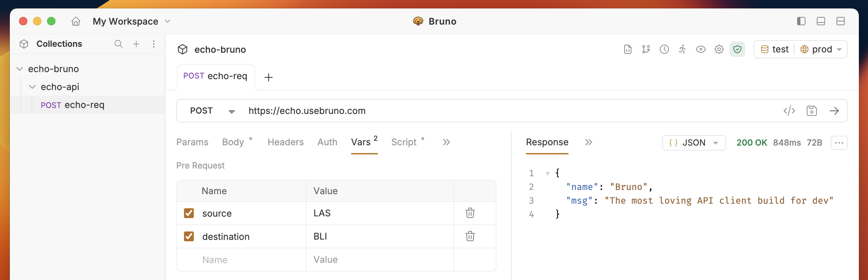Viewport: 868px width, 280px height.
Task: Click the 72B response size
Action: pos(814,143)
